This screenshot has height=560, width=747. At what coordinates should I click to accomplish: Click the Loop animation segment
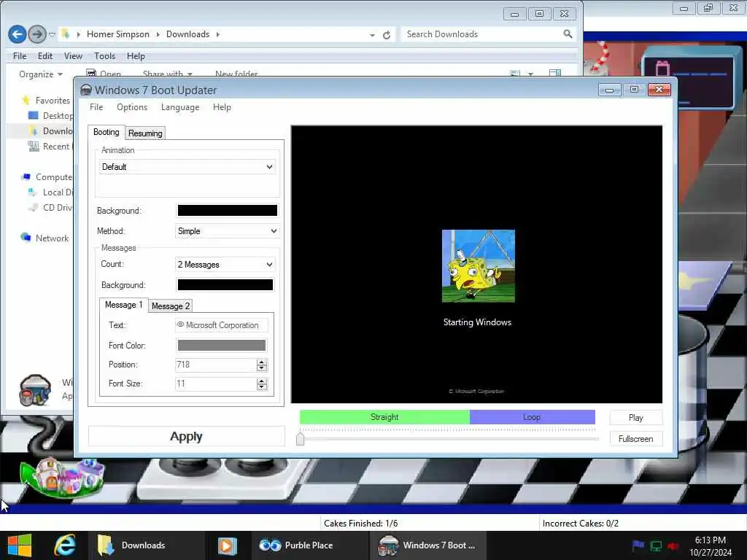[532, 416]
